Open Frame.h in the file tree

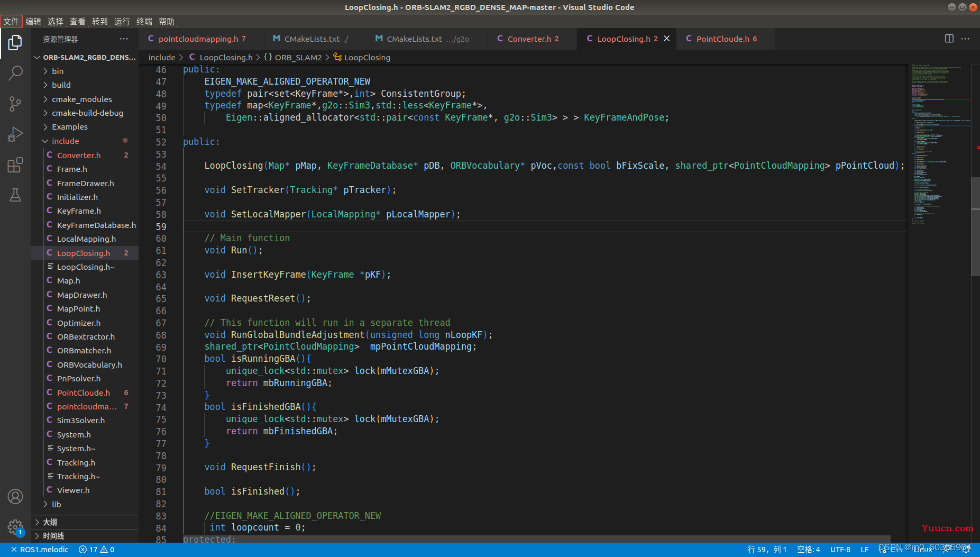(85, 169)
